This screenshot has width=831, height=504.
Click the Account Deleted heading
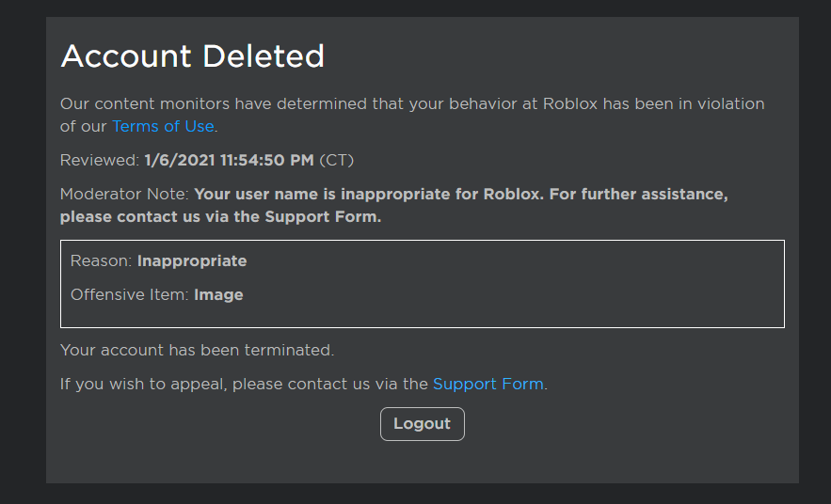pos(192,56)
